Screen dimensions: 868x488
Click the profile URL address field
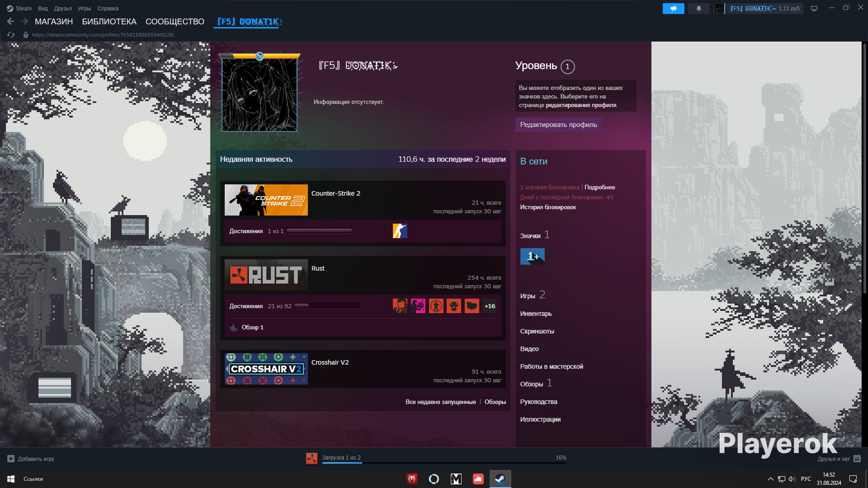pyautogui.click(x=103, y=35)
